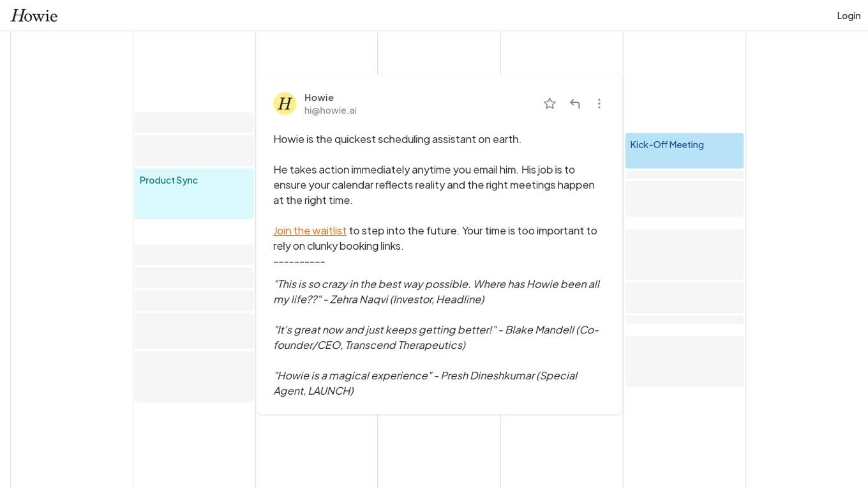The image size is (868, 488).
Task: Select the Product Sync calendar event
Action: (194, 194)
